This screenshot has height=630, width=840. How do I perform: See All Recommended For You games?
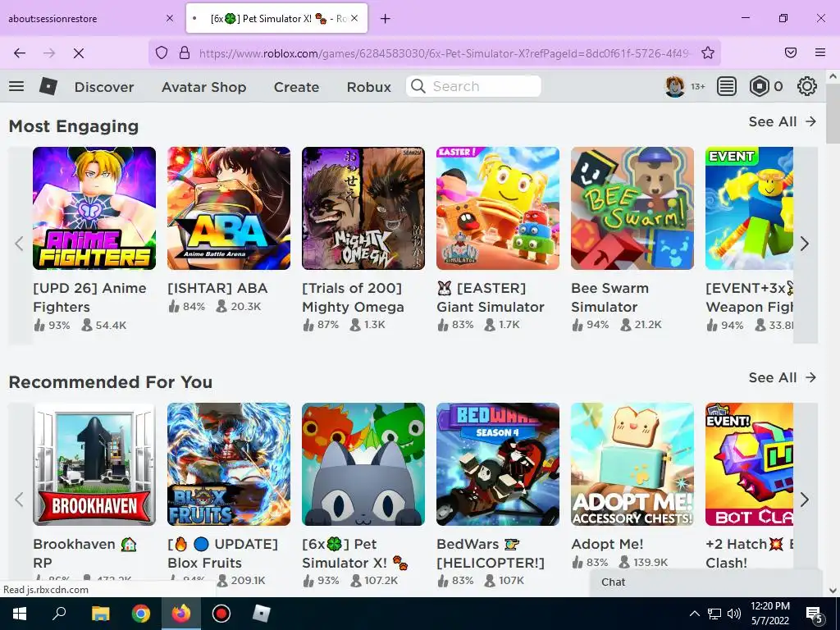click(782, 377)
